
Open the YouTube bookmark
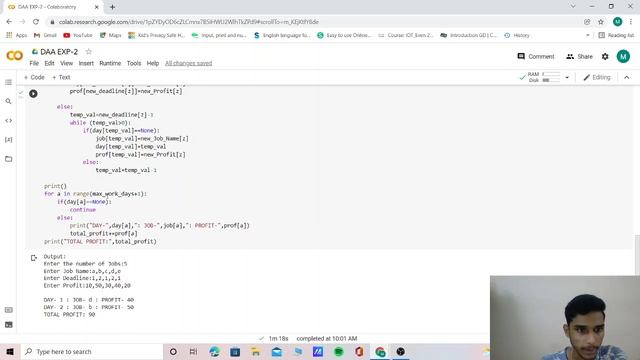78,35
